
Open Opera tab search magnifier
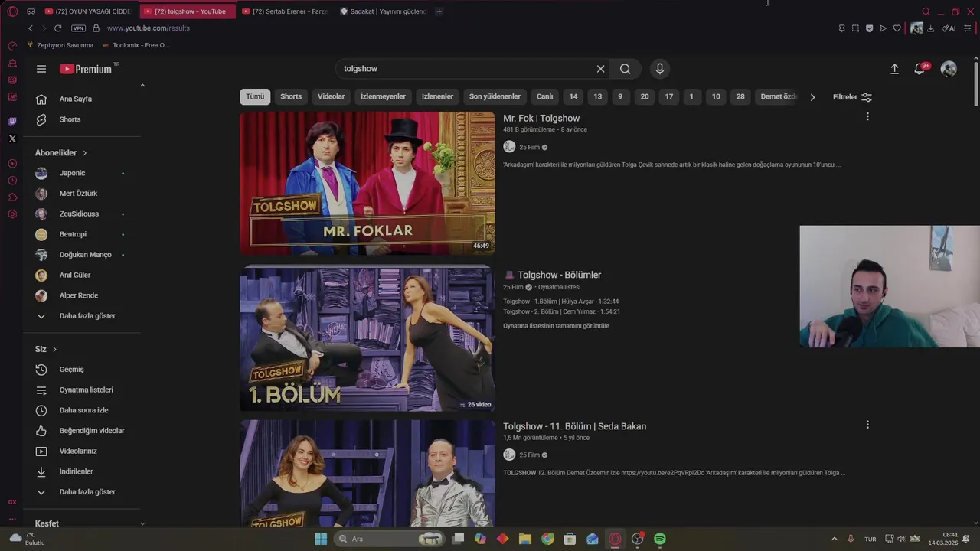926,11
